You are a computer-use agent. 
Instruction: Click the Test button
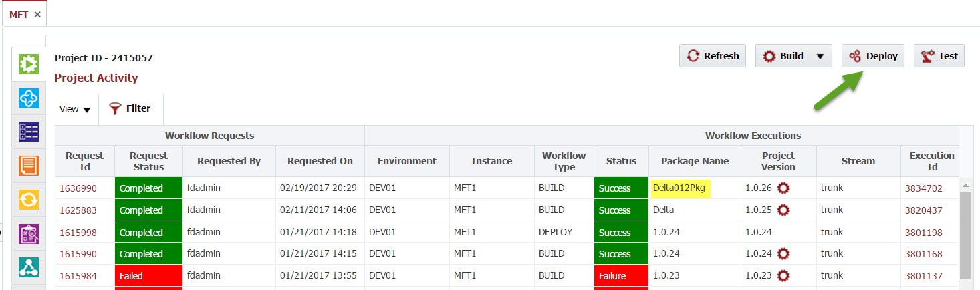tap(939, 56)
